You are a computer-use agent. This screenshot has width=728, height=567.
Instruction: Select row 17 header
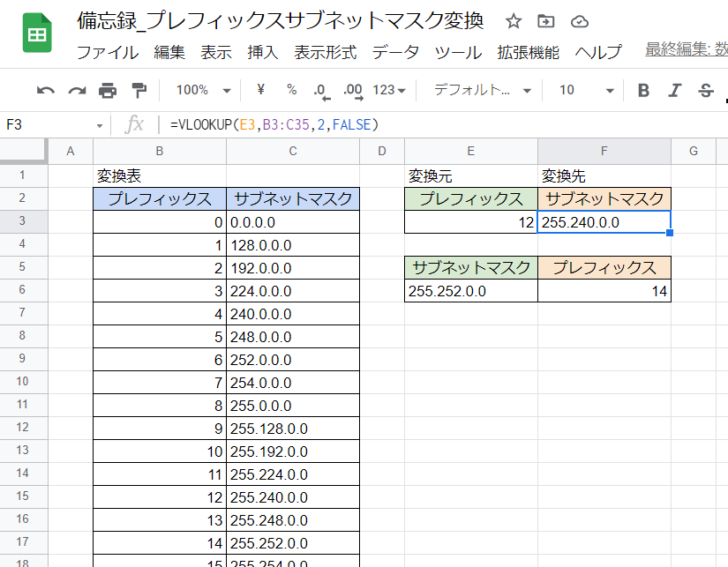click(x=23, y=542)
